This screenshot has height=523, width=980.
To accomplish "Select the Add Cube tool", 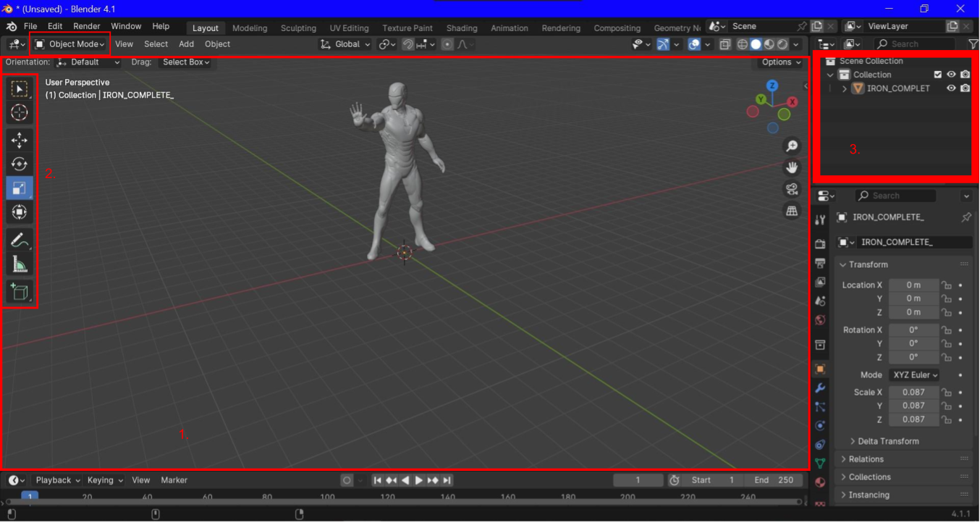I will click(x=20, y=292).
